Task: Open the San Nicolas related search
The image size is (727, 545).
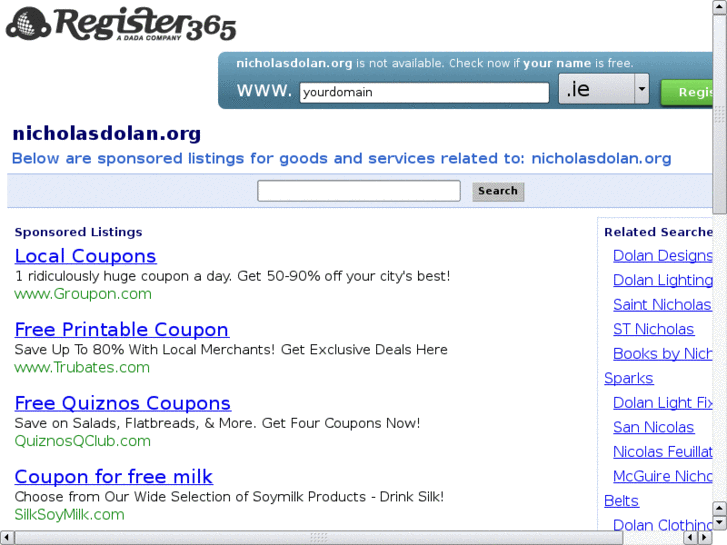Action: point(653,427)
